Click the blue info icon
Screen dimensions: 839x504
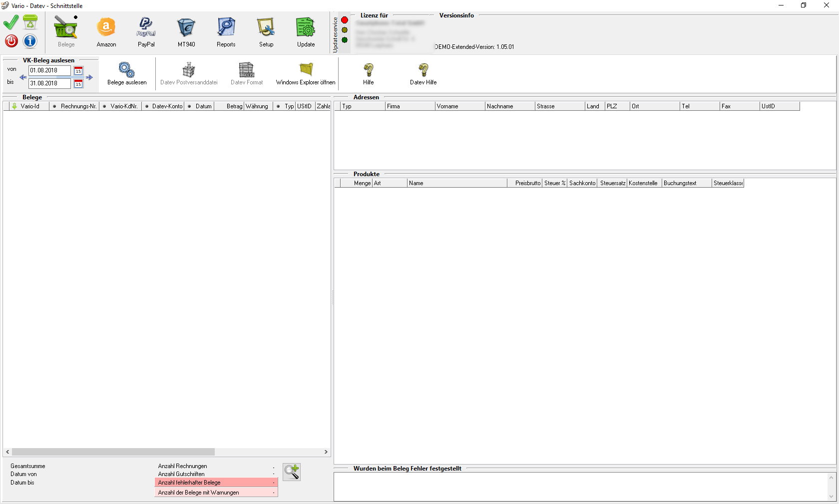point(30,41)
